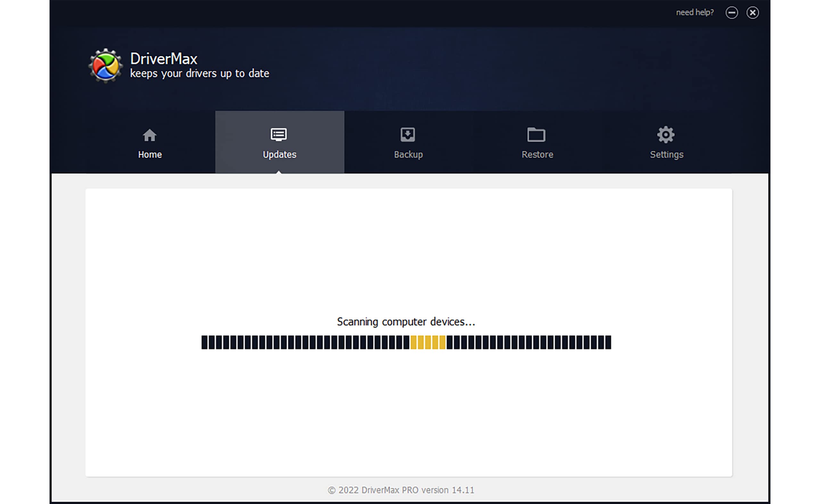Close DriverMax with the X button

click(753, 13)
